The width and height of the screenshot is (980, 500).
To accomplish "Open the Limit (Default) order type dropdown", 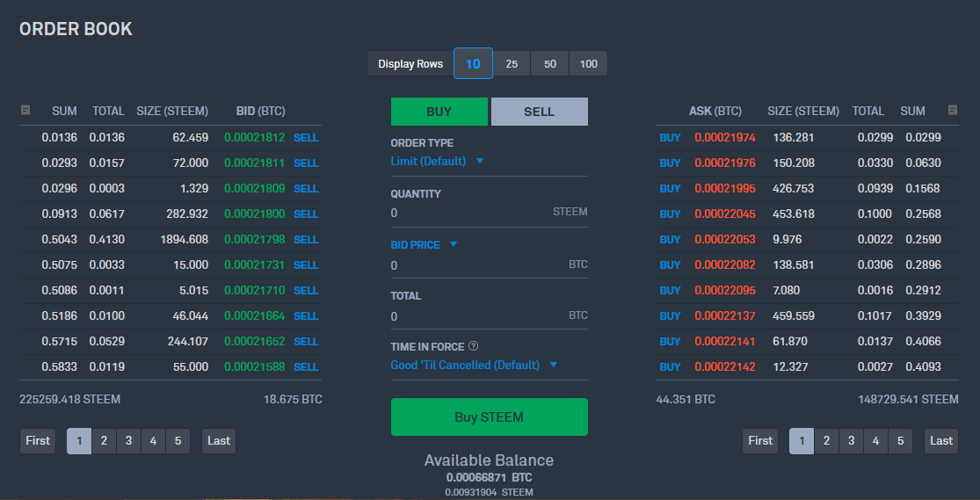I will point(438,162).
